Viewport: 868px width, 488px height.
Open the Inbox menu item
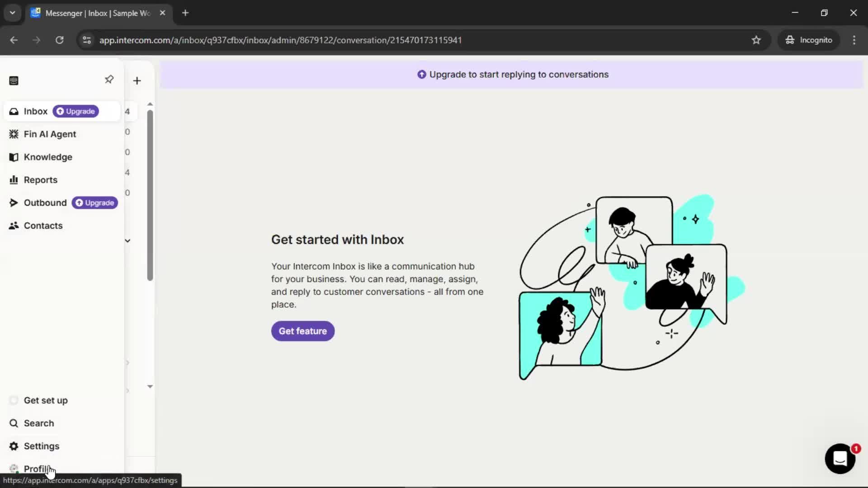point(62,111)
